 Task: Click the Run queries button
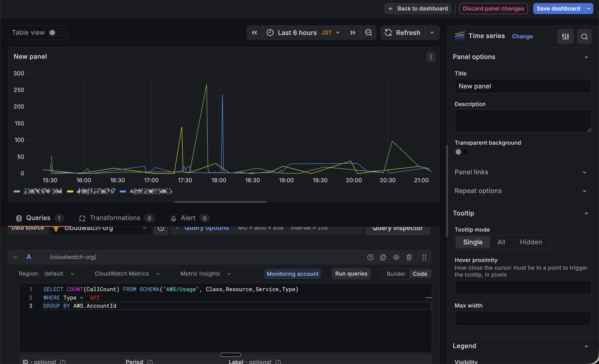point(351,274)
